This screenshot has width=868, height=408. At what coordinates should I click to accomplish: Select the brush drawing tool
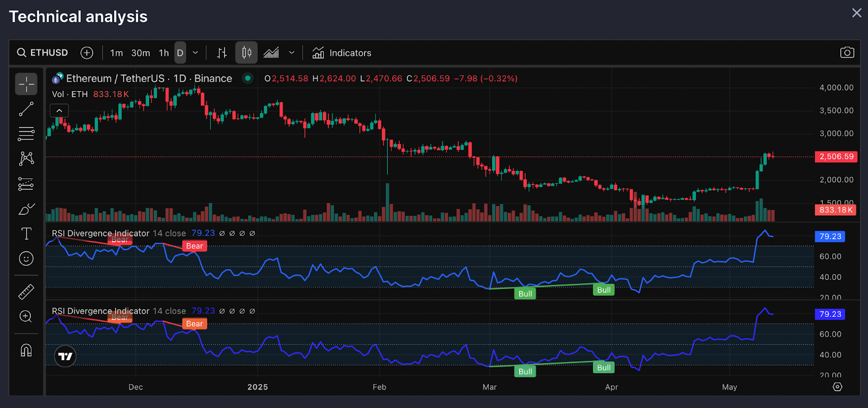26,209
